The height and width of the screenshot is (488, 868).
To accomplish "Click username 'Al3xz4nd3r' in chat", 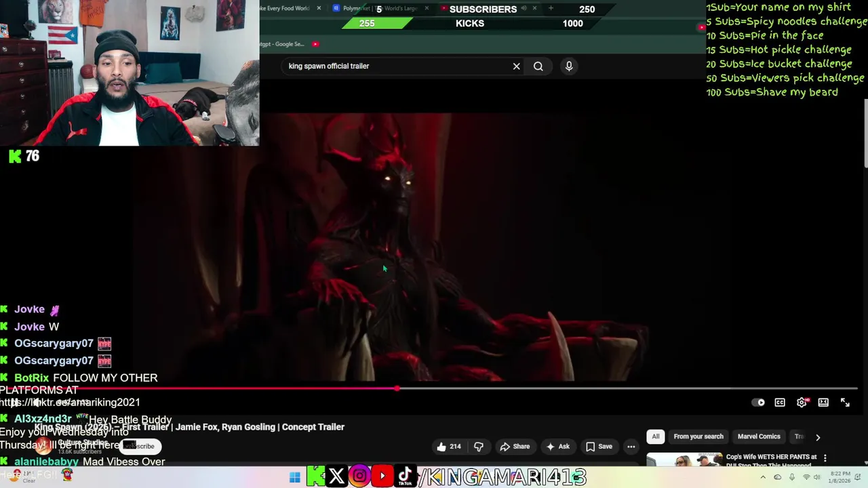I will coord(43,420).
